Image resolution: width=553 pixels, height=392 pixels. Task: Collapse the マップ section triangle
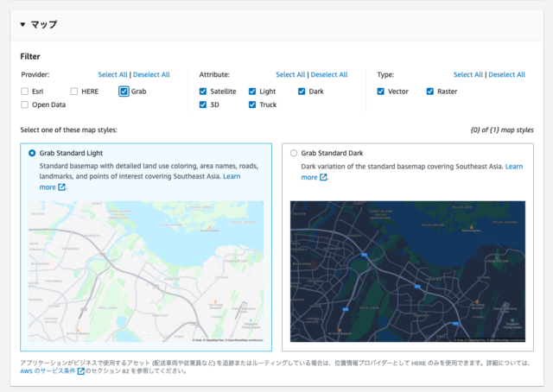[x=22, y=24]
